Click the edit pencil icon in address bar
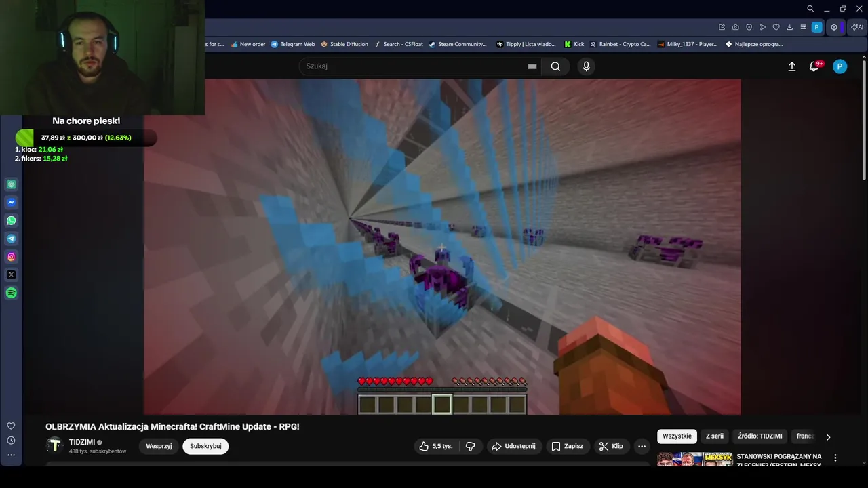Screen dimensions: 868x488 [722, 27]
